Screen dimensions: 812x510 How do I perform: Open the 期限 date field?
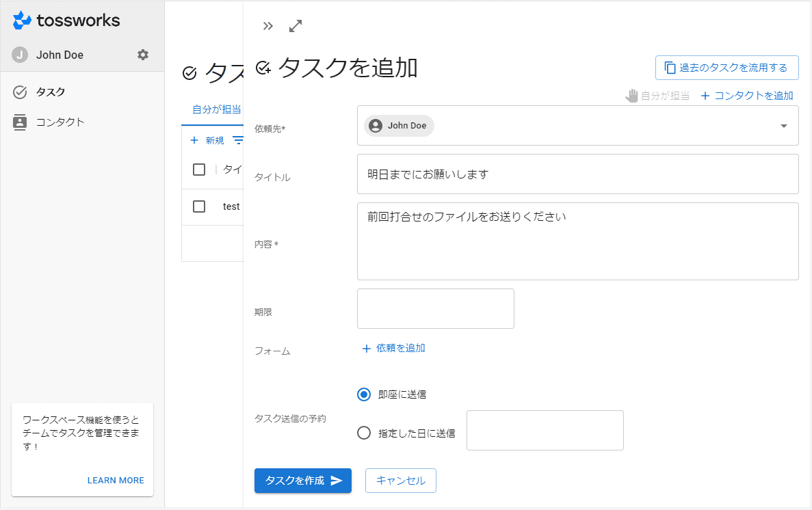[x=435, y=308]
